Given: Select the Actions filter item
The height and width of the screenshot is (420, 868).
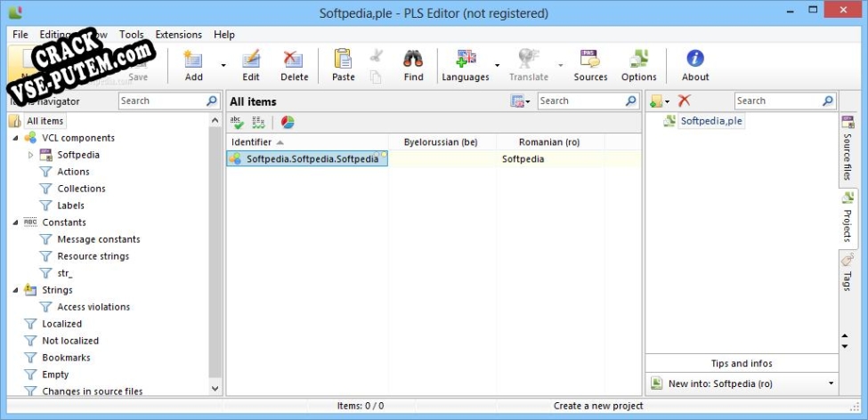Looking at the screenshot, I should tap(73, 172).
